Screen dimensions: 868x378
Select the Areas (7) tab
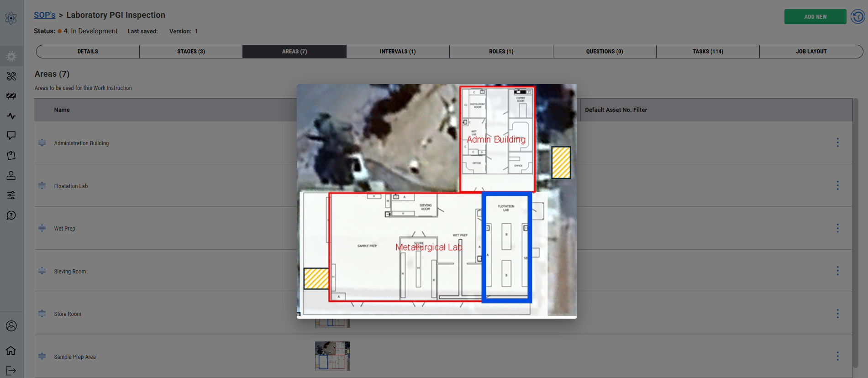(x=295, y=52)
